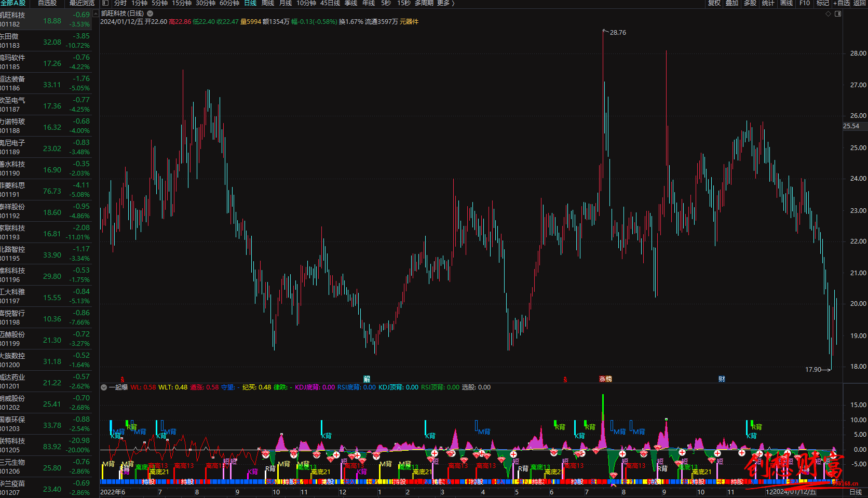Select 朗威股份 301202 row
Viewport: 868px width, 498px height.
click(x=46, y=403)
